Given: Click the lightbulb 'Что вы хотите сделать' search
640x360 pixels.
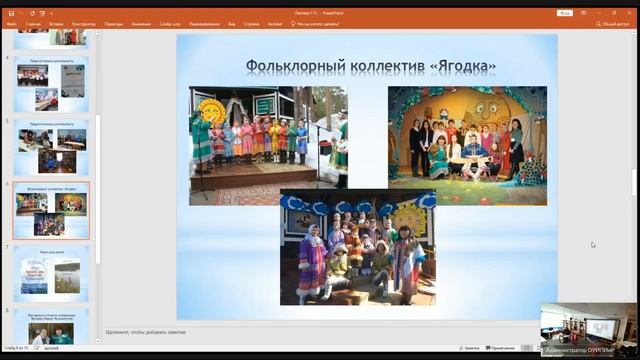Looking at the screenshot, I should click(315, 24).
